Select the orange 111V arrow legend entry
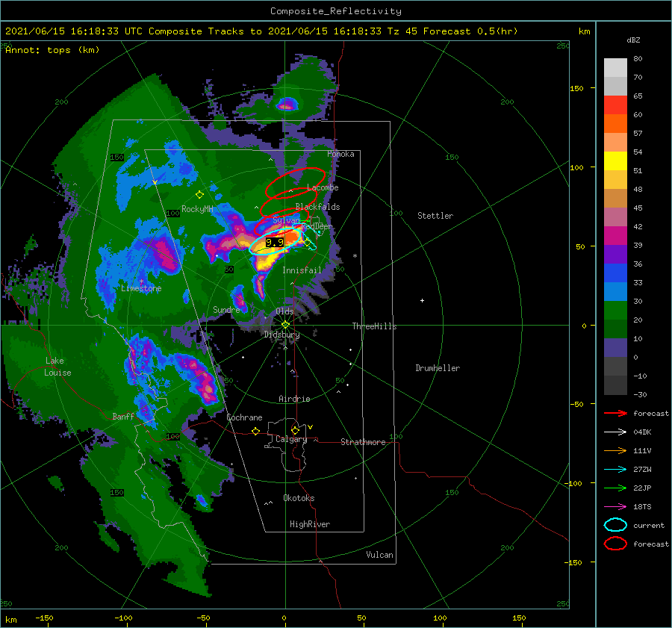 pos(615,450)
